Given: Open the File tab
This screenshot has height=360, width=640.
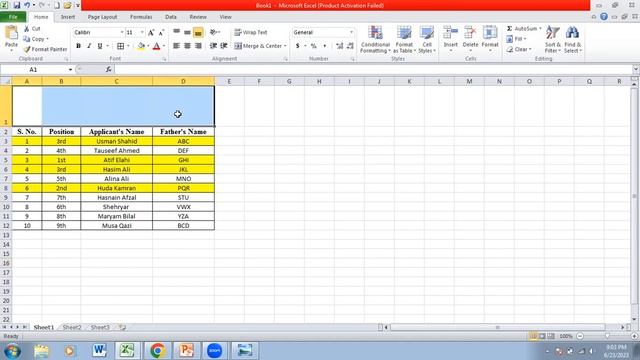Looking at the screenshot, I should pyautogui.click(x=13, y=17).
